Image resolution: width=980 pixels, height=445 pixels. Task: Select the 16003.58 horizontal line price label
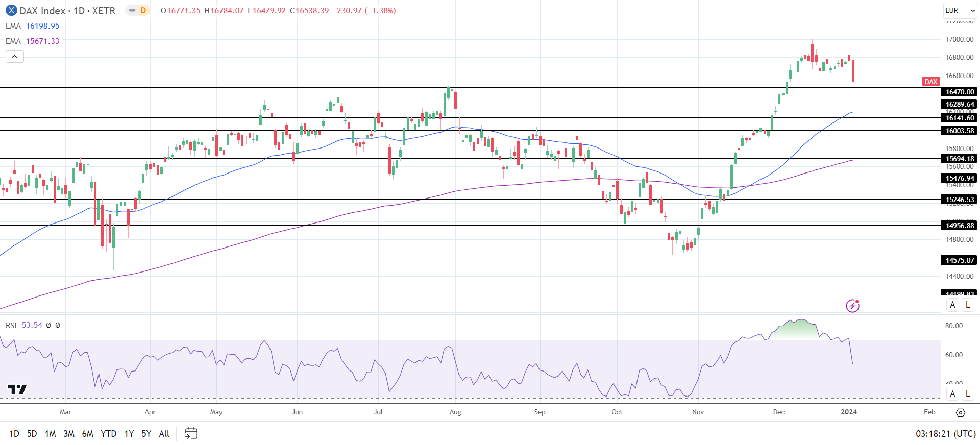(x=959, y=131)
